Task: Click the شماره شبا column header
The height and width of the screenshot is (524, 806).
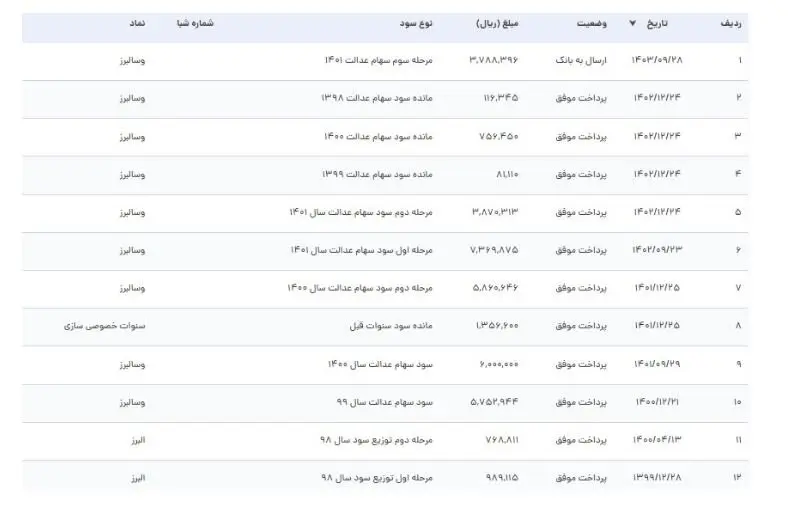Action: pos(194,23)
